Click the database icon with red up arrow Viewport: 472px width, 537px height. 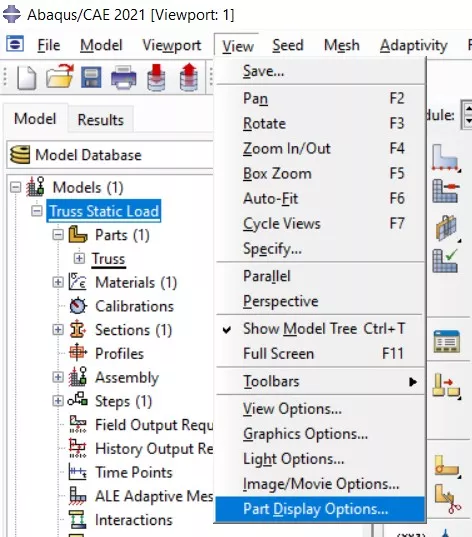tap(189, 77)
